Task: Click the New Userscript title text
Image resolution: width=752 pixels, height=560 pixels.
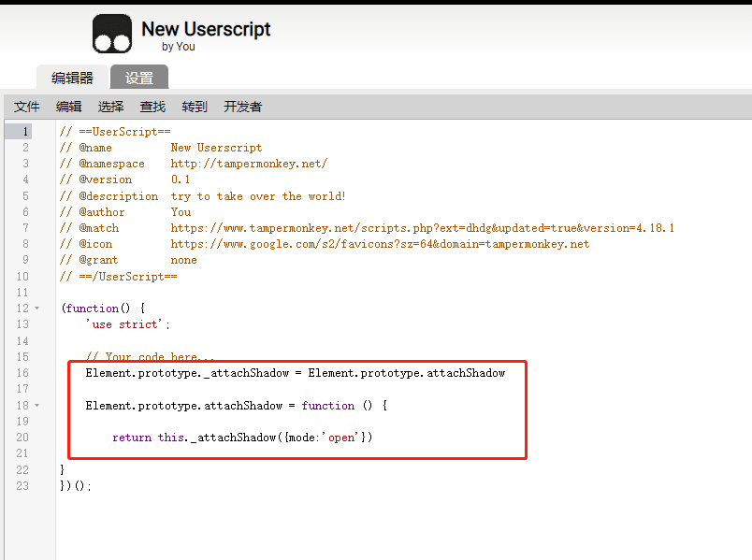Action: pyautogui.click(x=206, y=28)
